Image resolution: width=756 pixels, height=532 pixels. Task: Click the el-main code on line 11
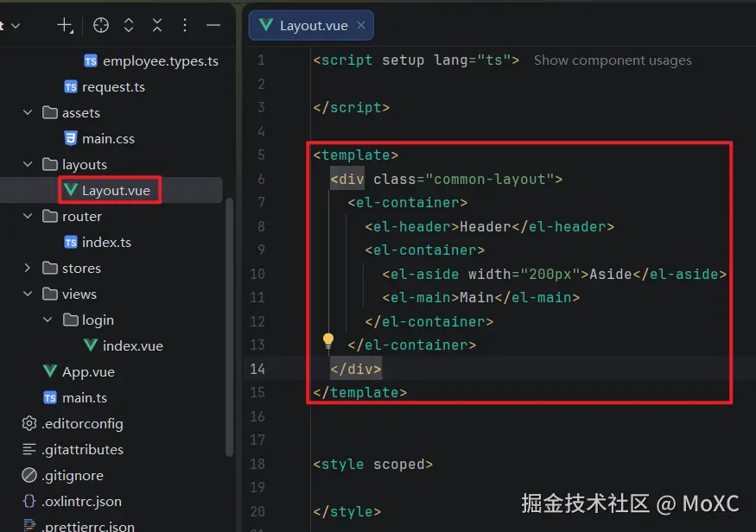point(480,297)
